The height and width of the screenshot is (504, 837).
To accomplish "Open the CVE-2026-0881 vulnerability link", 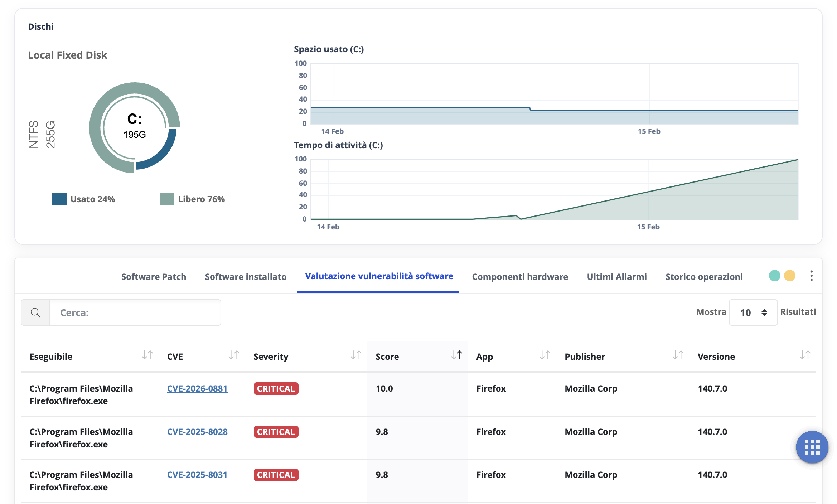I will coord(197,388).
